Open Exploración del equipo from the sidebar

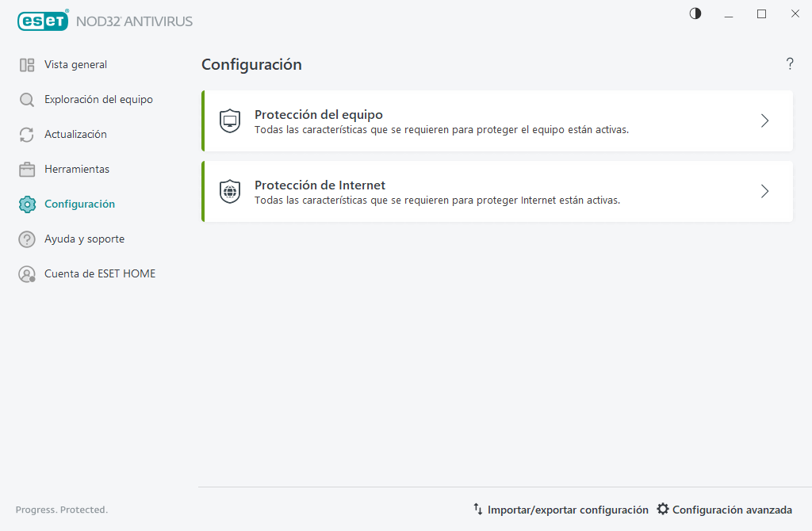click(x=26, y=99)
